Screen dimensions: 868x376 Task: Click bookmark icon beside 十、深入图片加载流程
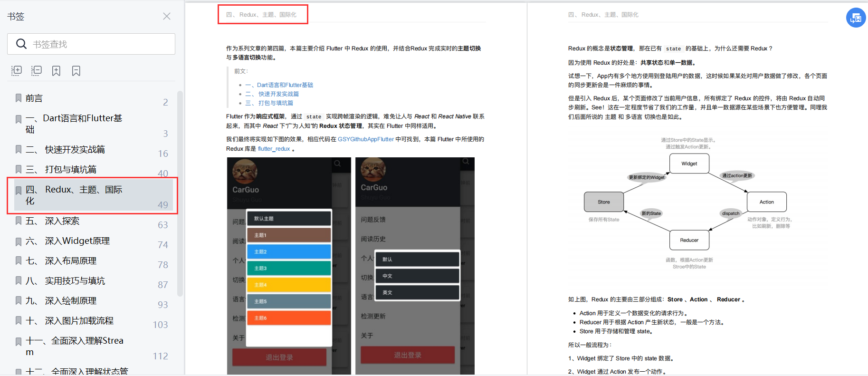19,320
